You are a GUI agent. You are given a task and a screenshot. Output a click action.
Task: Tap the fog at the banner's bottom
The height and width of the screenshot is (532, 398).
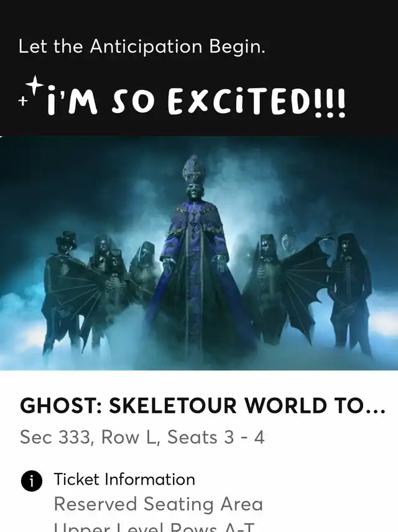pos(199,356)
